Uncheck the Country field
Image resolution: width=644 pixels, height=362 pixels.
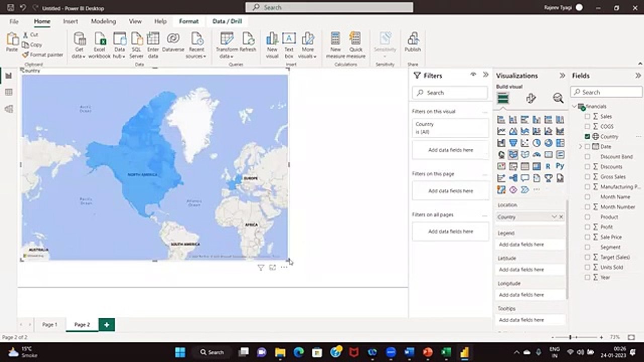(587, 136)
